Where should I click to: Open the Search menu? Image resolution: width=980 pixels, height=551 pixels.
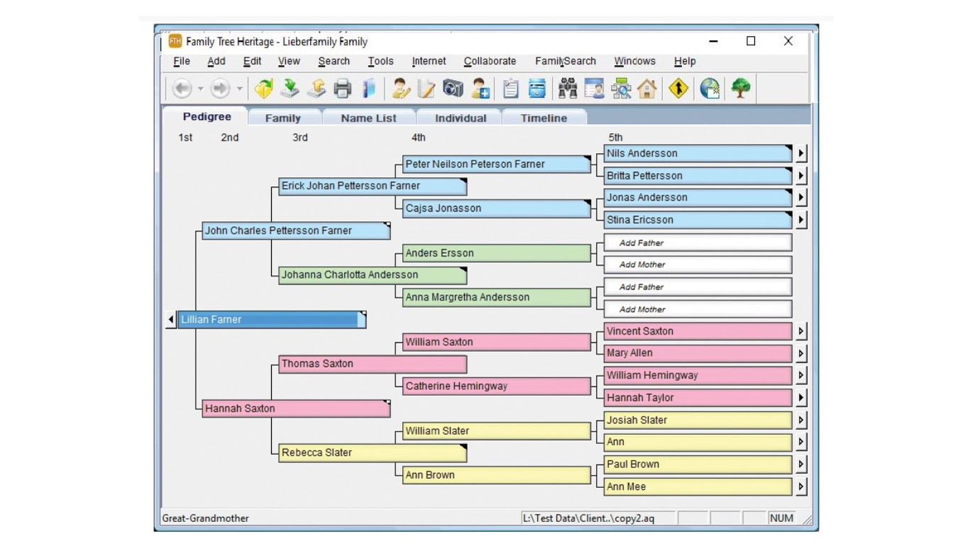click(x=334, y=61)
